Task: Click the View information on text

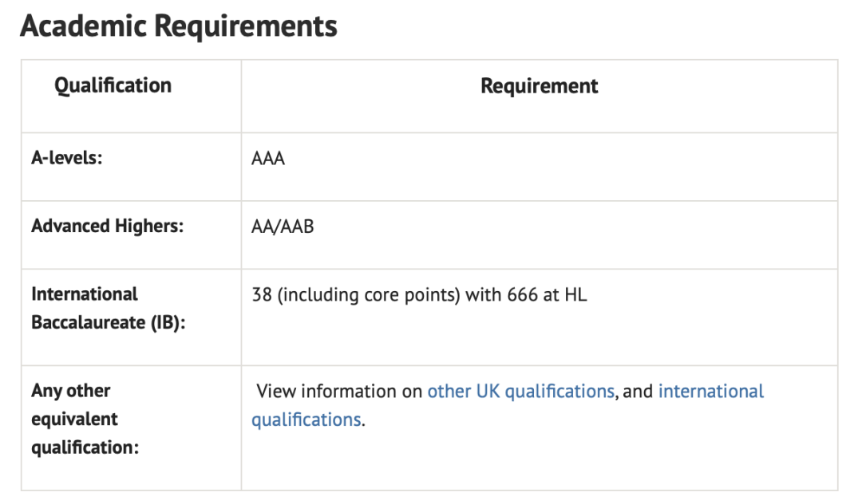Action: 339,391
